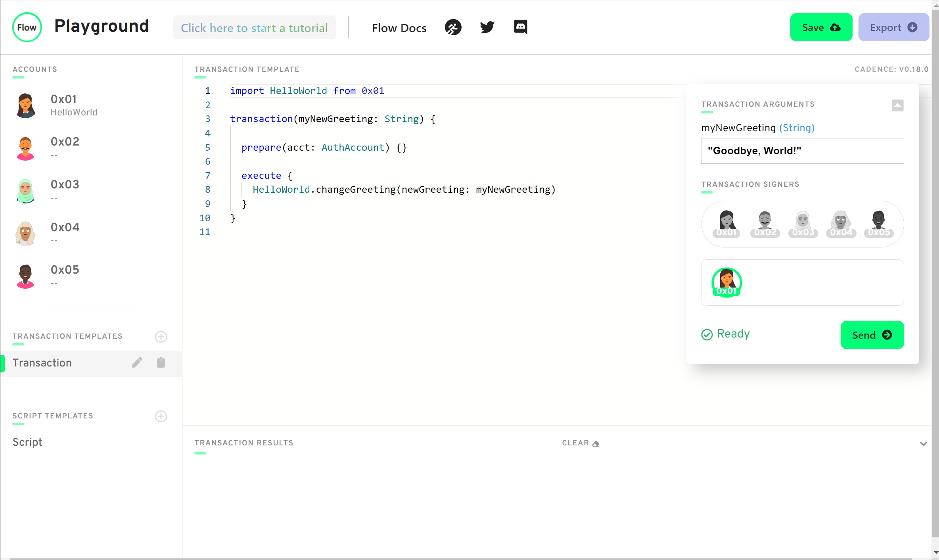Click the 0x02 account avatar
Screen dimensions: 939x560
point(26,148)
